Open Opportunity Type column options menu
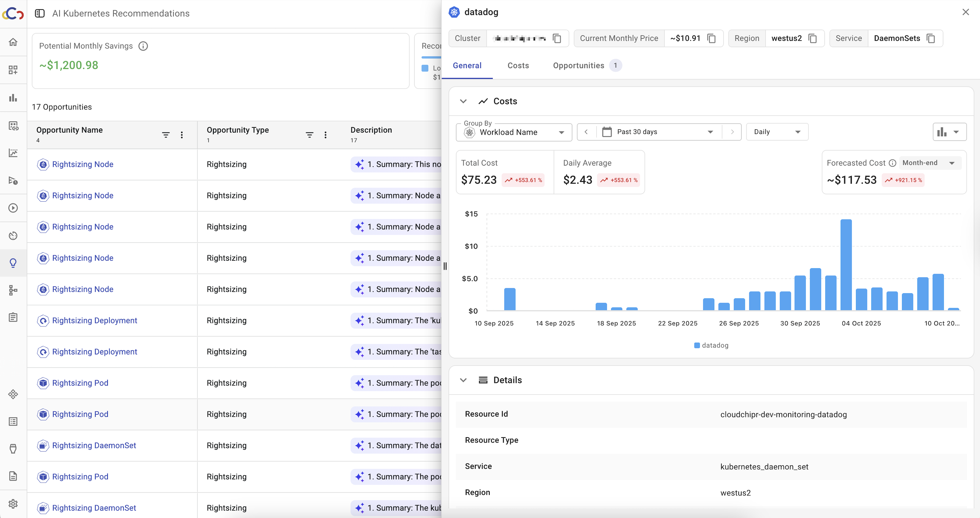This screenshot has height=518, width=980. point(325,135)
